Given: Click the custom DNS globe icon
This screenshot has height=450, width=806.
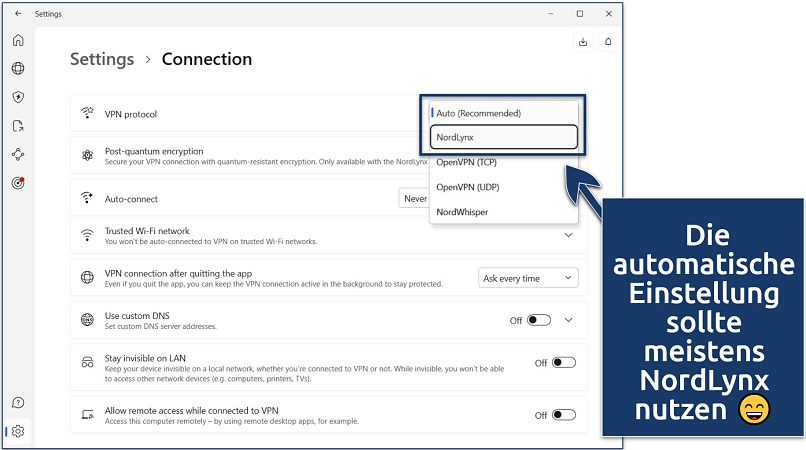Looking at the screenshot, I should pyautogui.click(x=87, y=320).
